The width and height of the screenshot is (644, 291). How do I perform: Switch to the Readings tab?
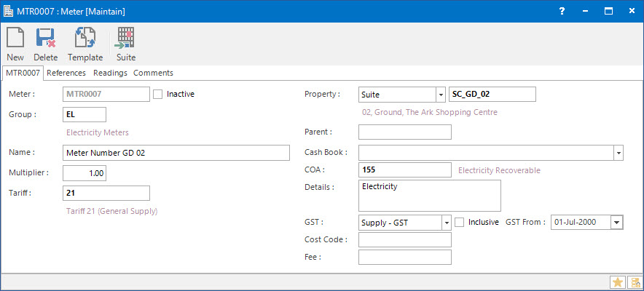(110, 73)
